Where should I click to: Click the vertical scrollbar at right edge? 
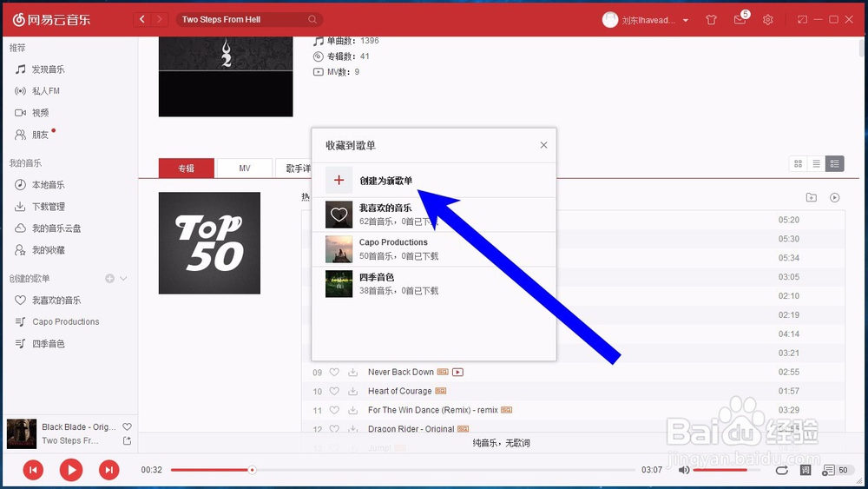(862, 47)
